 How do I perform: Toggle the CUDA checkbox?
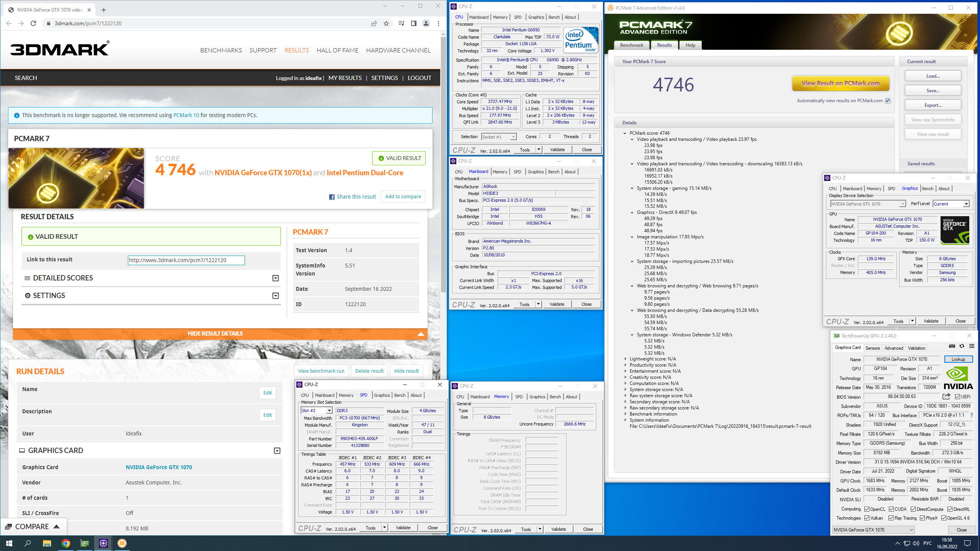(892, 509)
